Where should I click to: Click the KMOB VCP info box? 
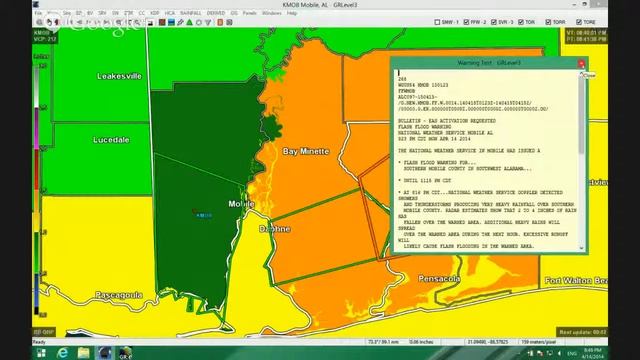point(45,36)
